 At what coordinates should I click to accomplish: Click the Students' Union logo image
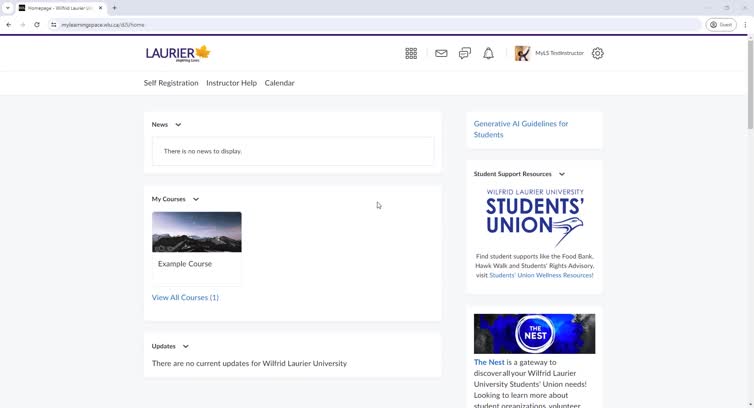[x=535, y=217]
